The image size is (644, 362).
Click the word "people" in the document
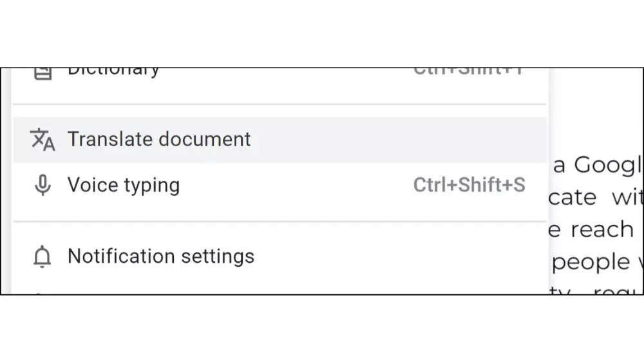(x=591, y=263)
